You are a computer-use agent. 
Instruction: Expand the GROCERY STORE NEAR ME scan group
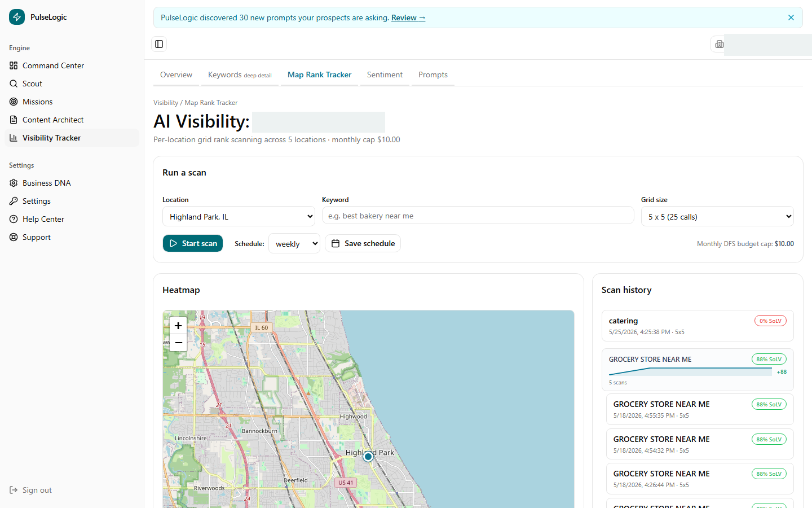click(698, 370)
